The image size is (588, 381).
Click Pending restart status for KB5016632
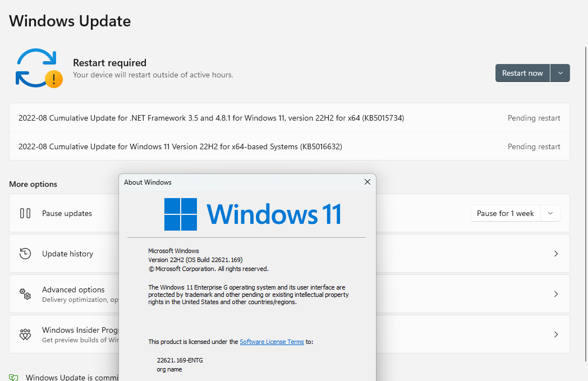coord(534,146)
